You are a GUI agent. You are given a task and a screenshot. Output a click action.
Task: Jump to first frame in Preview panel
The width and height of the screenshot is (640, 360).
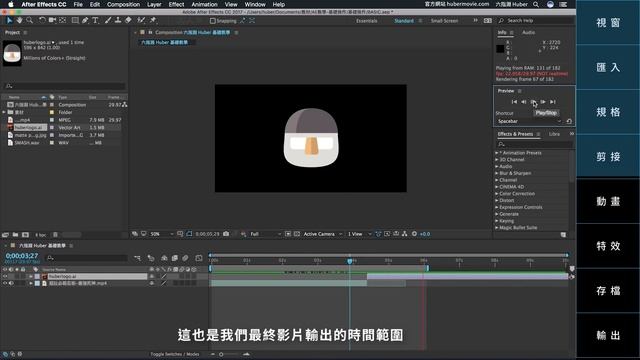coord(514,102)
